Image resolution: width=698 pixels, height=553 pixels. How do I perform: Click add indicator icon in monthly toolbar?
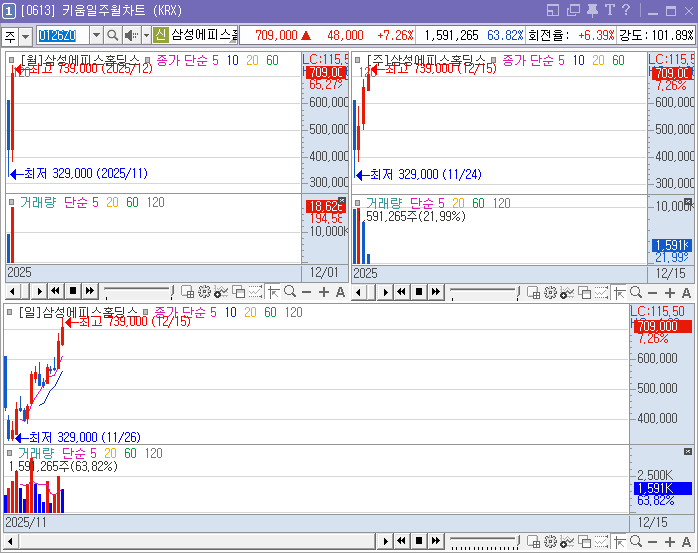[221, 292]
